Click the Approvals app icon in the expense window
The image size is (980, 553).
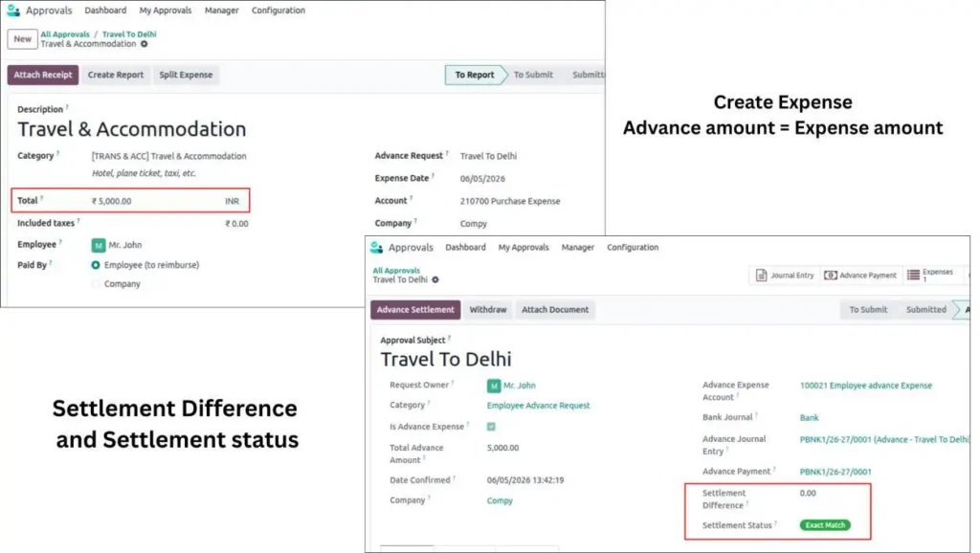(x=13, y=10)
